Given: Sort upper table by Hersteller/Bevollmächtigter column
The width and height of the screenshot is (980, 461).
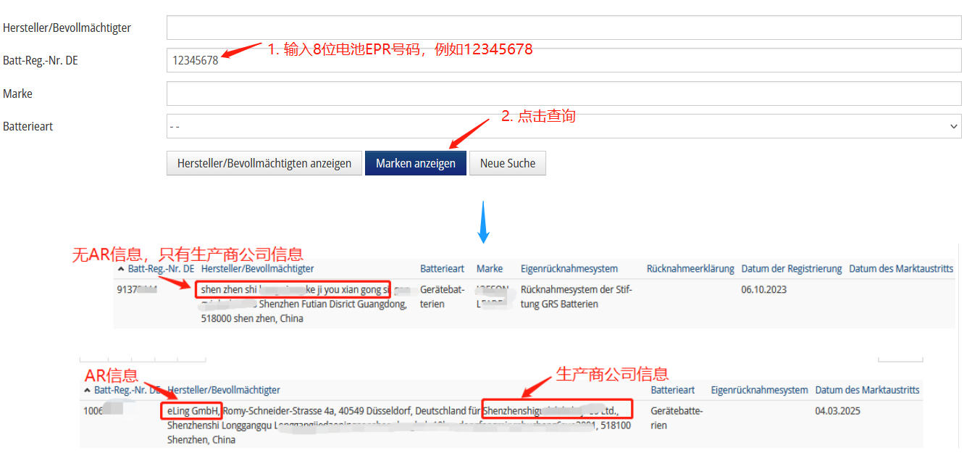Looking at the screenshot, I should coord(257,269).
